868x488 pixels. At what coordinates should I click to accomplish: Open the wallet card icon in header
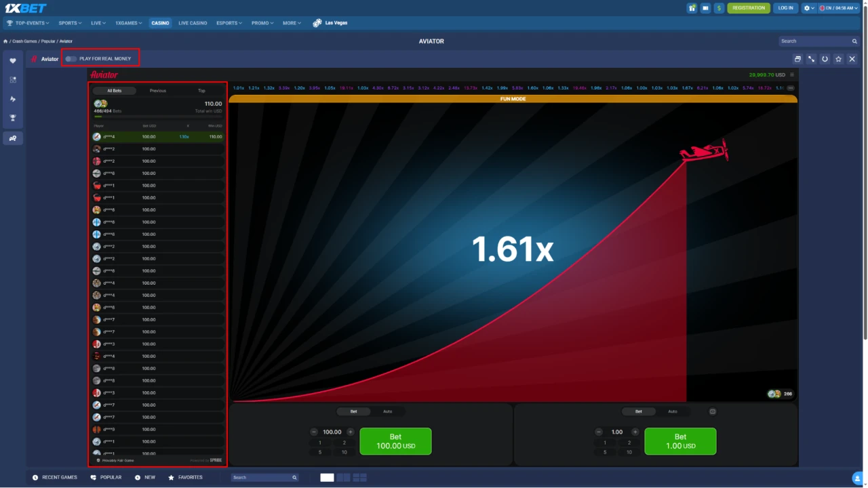(705, 8)
